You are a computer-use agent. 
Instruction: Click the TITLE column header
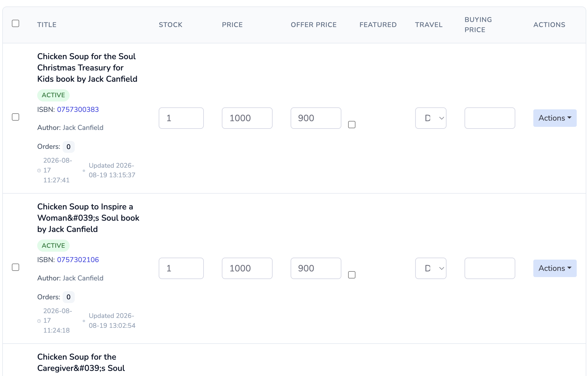[47, 25]
